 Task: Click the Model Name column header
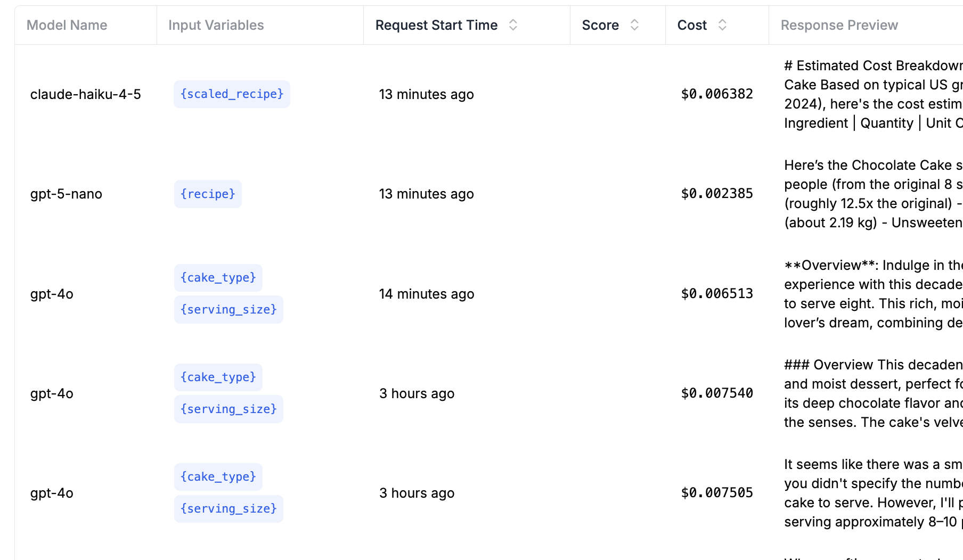(x=67, y=24)
